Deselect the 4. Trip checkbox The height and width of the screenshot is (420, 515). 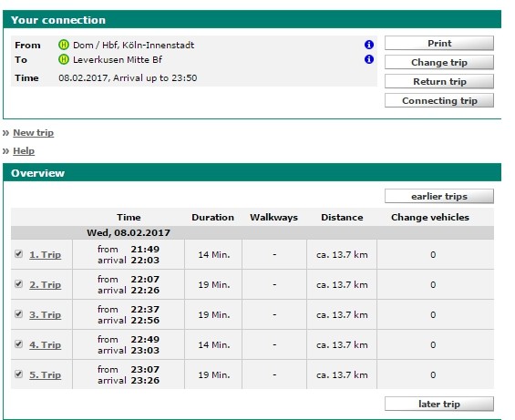coord(19,344)
